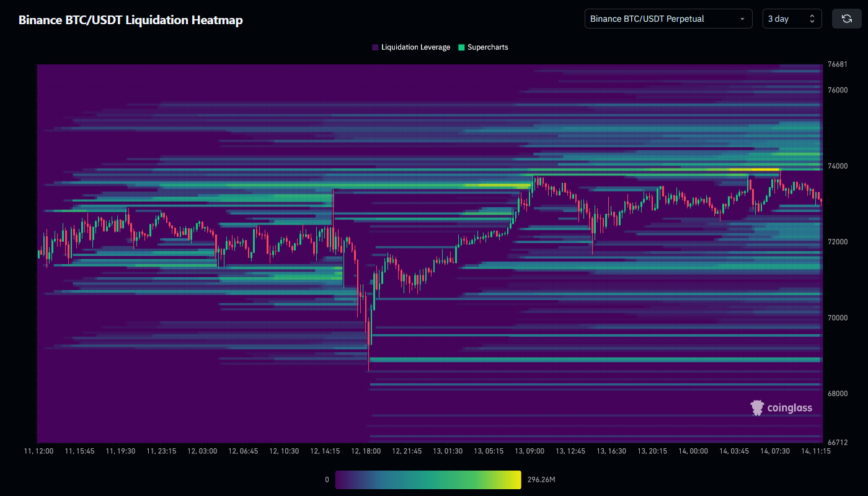The height and width of the screenshot is (496, 868).
Task: Click the 76681 price axis label
Action: click(x=837, y=64)
